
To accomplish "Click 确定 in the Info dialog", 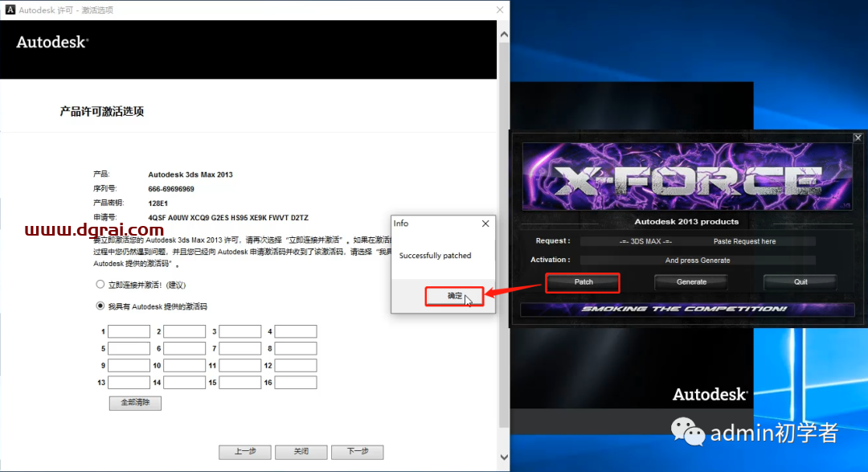I will pos(454,297).
